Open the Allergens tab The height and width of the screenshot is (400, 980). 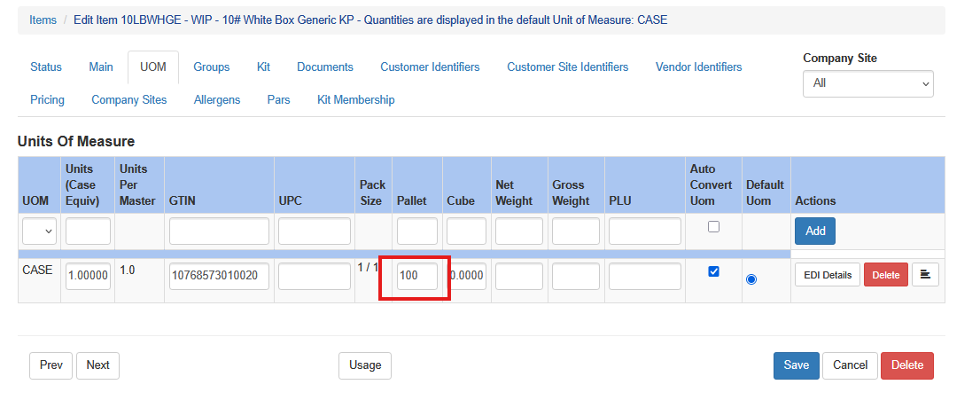[x=217, y=99]
